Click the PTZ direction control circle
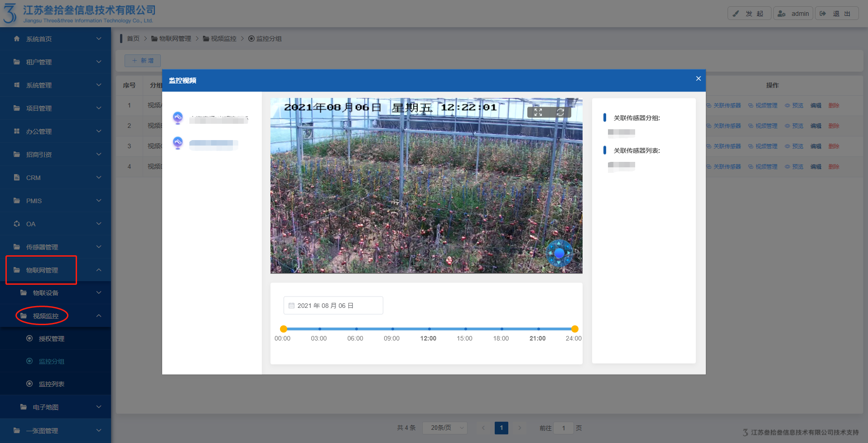868x443 pixels. 559,253
